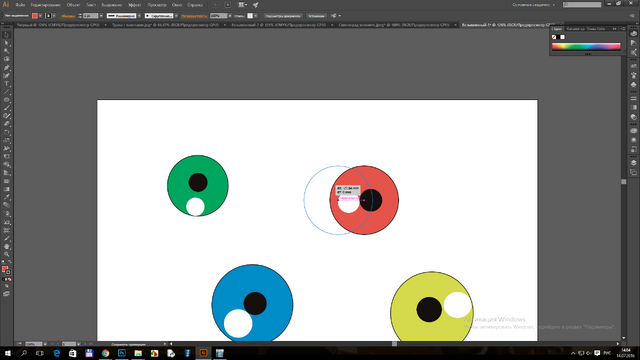This screenshot has height=360, width=640.
Task: Reset to default fill and stroke
Action: [3, 262]
